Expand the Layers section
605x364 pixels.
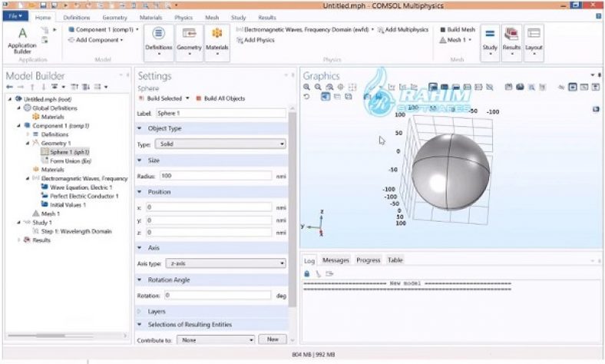pyautogui.click(x=156, y=311)
